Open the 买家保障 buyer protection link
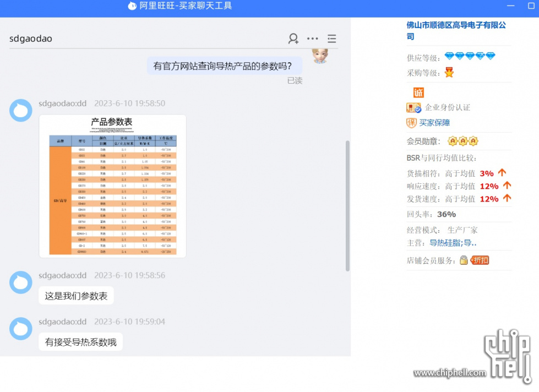The image size is (539, 392). pyautogui.click(x=434, y=123)
